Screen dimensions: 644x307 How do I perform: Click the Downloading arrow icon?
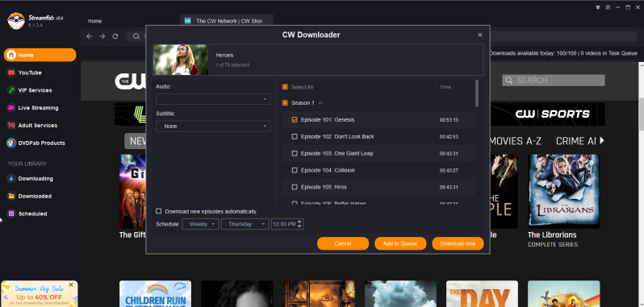coord(11,178)
